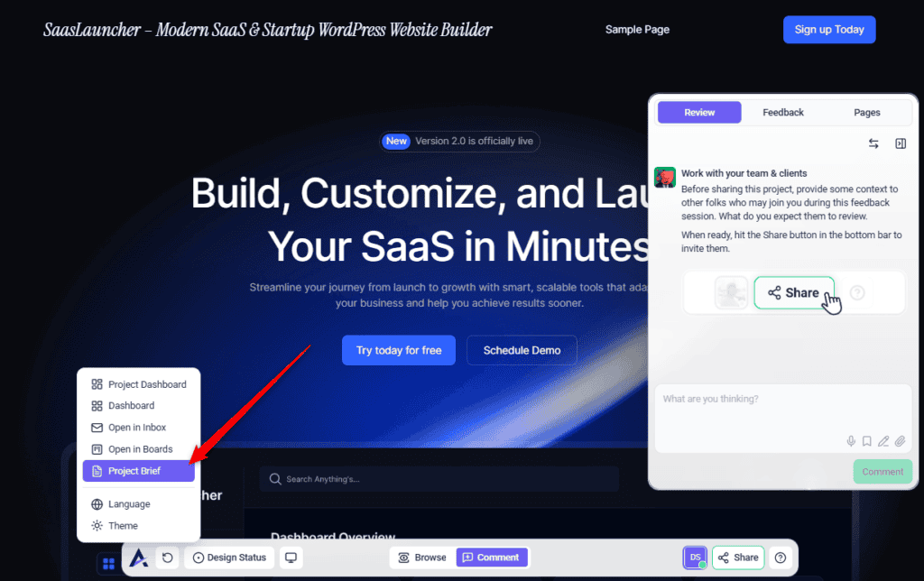Choose Open in Inbox
924x581 pixels.
point(138,428)
